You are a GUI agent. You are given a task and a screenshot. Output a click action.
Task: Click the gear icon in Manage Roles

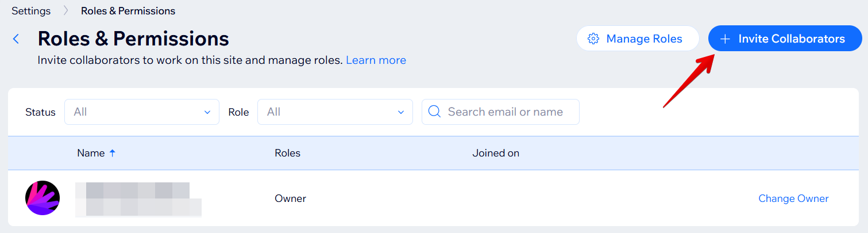coord(593,39)
